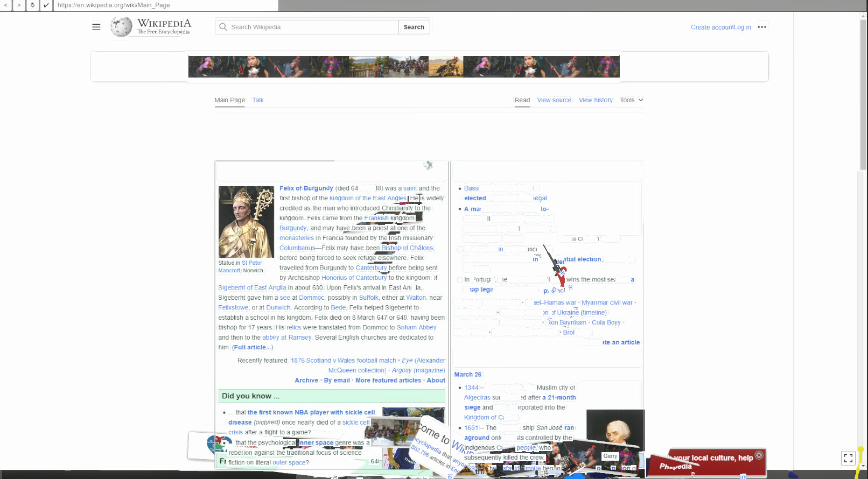Click the checkmark button beside the URL
Viewport: 868px width, 479px height.
[46, 5]
